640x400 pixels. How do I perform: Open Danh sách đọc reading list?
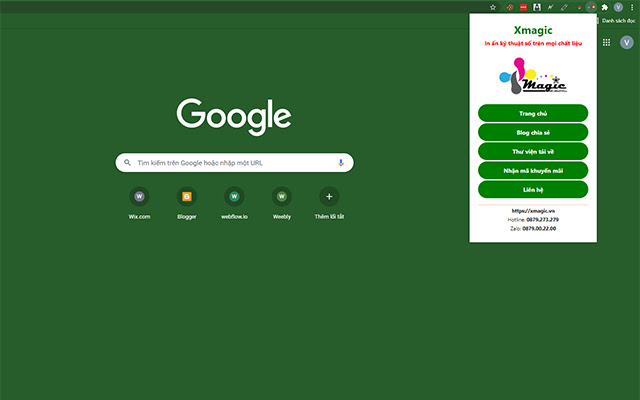coord(616,20)
